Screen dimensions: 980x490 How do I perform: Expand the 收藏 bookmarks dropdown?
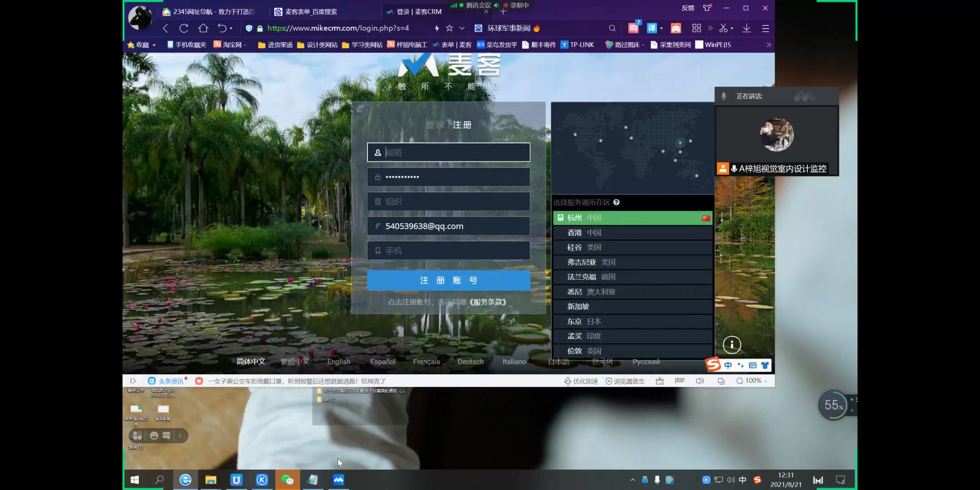[x=154, y=45]
